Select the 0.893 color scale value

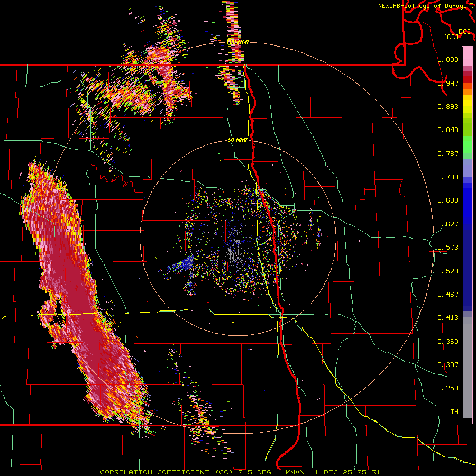pos(448,106)
